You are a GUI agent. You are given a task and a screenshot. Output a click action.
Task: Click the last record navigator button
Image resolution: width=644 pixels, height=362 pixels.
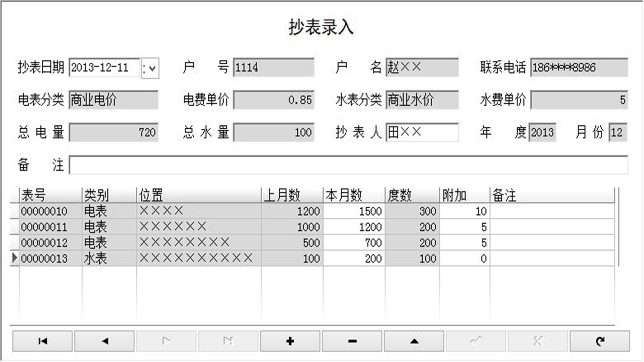228,340
